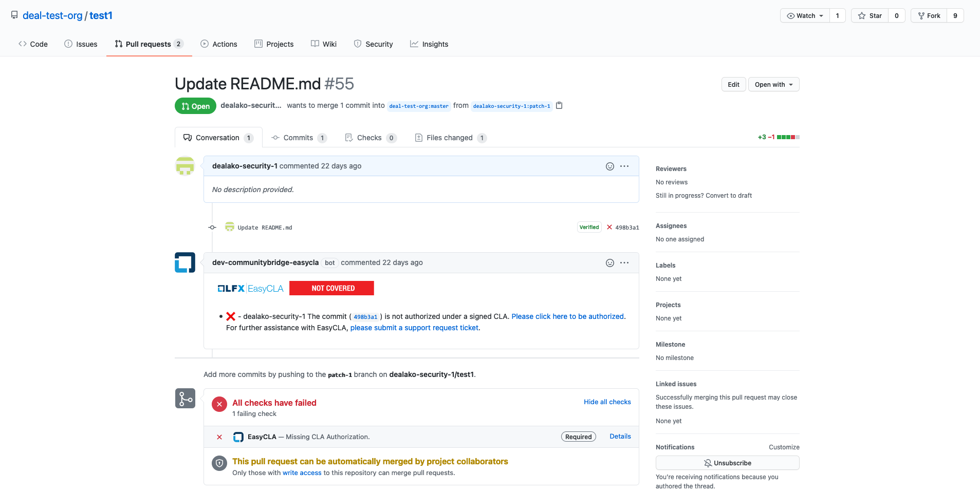Click the LFX EasyCLA logo in the bot comment
Screen dimensions: 980x492
point(250,289)
